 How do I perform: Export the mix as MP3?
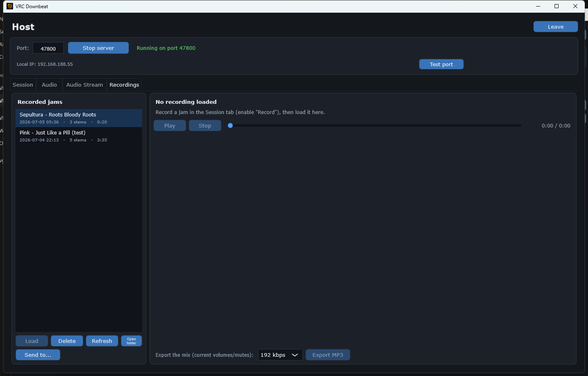(328, 355)
